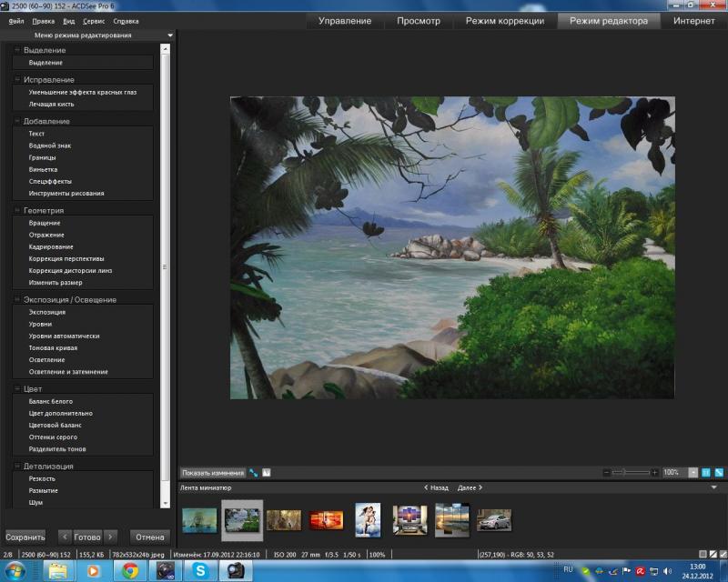This screenshot has height=582, width=728.
Task: Switch to the Режим коррекции tab
Action: click(x=505, y=21)
